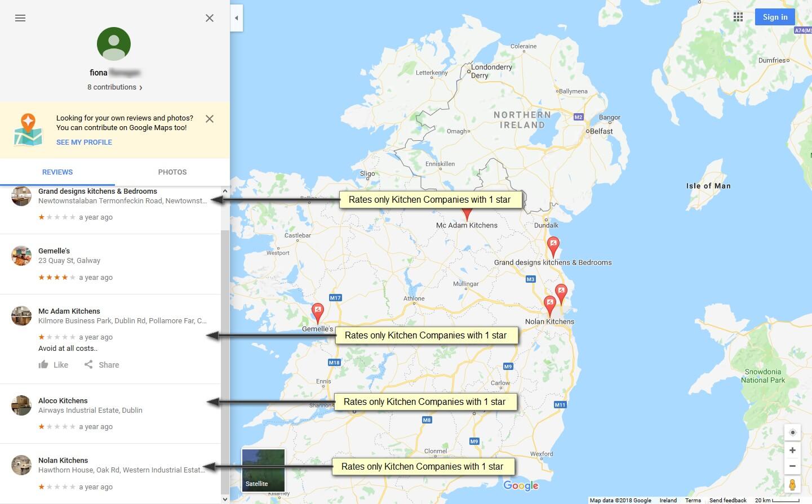812x504 pixels.
Task: Click the Dundalk town label
Action: tap(546, 225)
